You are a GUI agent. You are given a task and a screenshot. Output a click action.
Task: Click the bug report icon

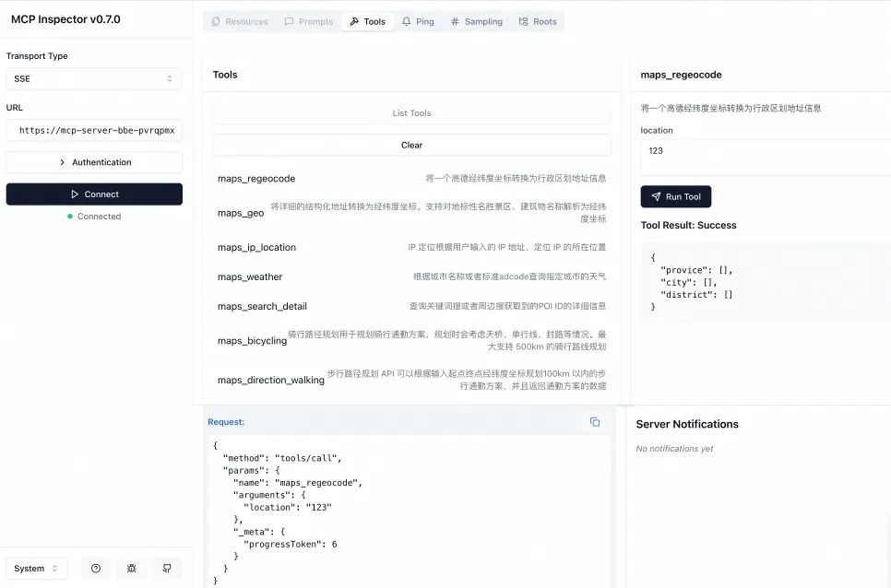click(131, 569)
